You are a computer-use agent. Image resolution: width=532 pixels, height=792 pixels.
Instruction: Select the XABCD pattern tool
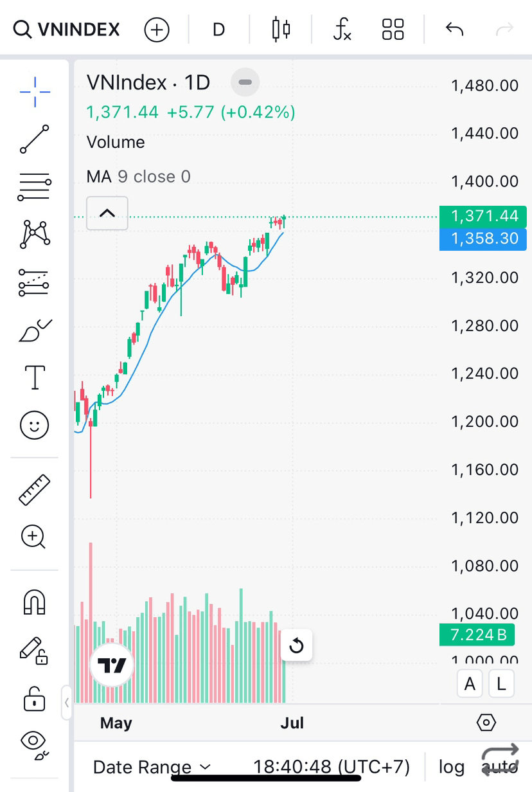(x=35, y=234)
